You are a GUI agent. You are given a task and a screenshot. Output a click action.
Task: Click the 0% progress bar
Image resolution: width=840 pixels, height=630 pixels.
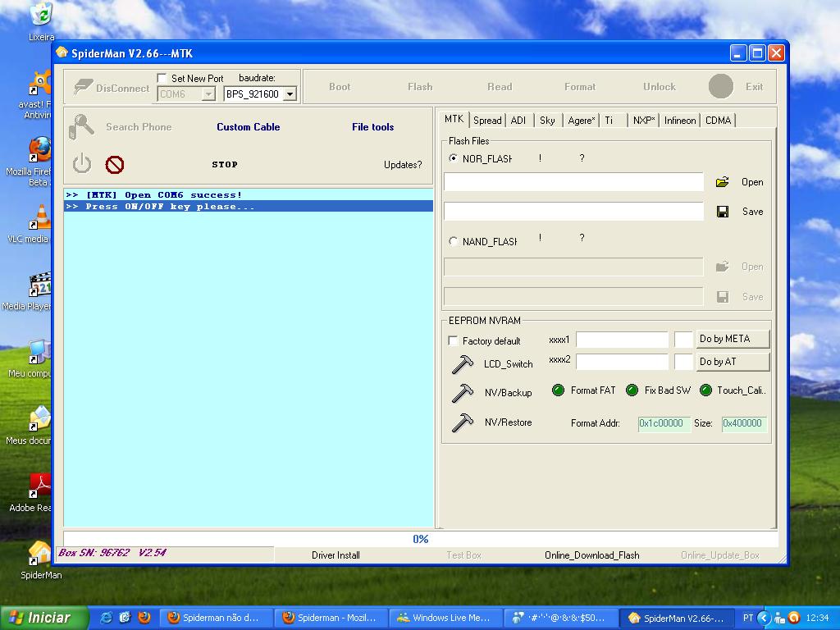tap(421, 539)
